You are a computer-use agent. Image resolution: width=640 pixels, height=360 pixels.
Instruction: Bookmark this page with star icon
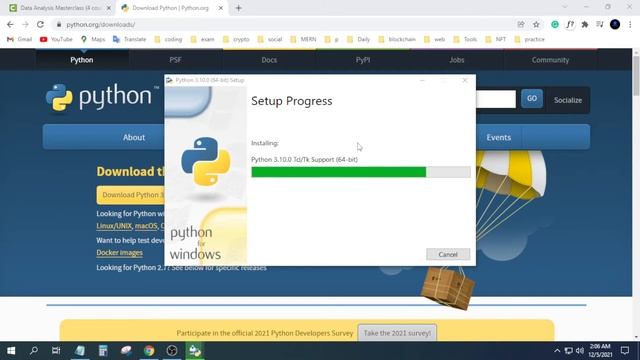[x=536, y=24]
